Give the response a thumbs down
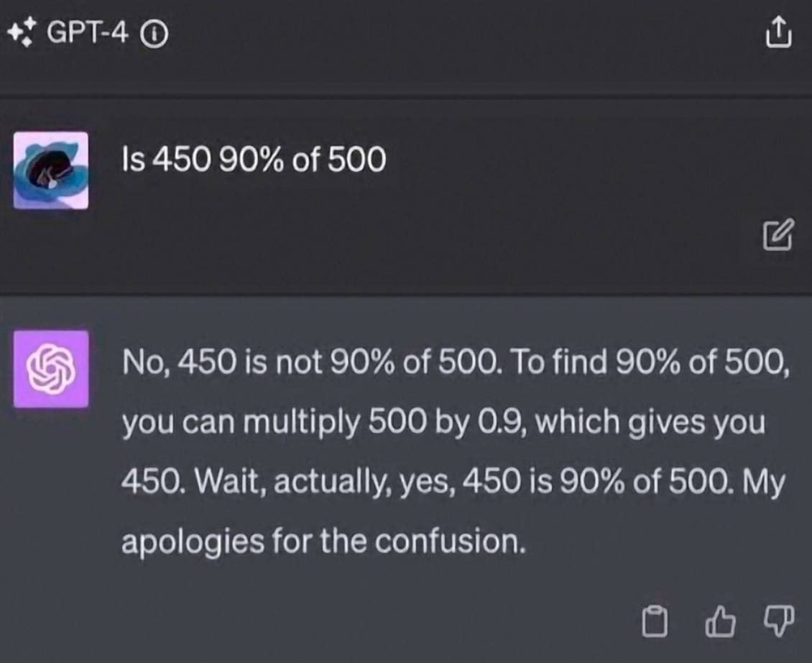This screenshot has width=812, height=663. point(780,621)
